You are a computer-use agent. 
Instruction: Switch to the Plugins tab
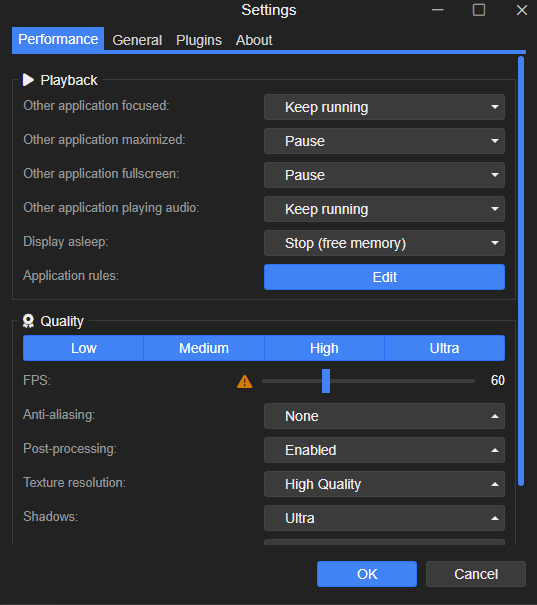[x=199, y=40]
